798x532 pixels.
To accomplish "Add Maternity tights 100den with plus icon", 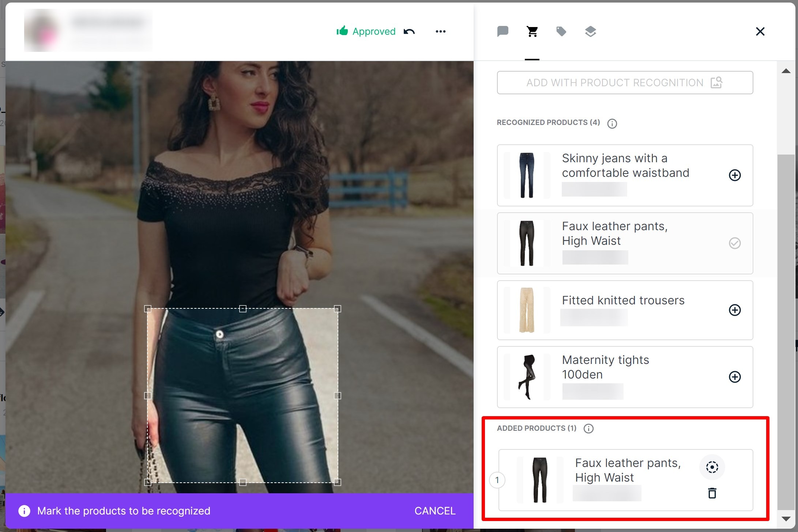I will tap(735, 377).
